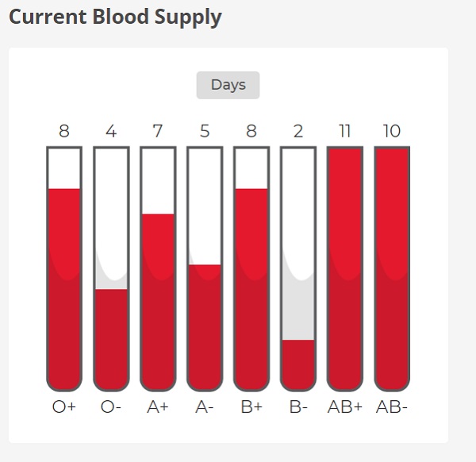
Task: Click the A- blood type label
Action: pyautogui.click(x=205, y=407)
